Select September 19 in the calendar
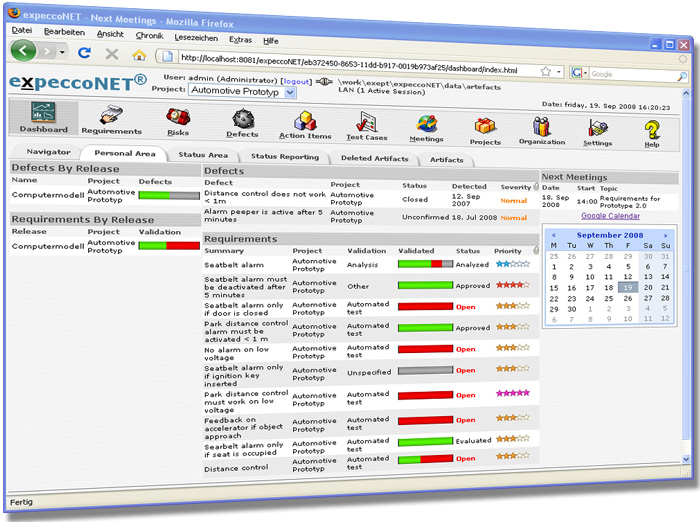 626,287
